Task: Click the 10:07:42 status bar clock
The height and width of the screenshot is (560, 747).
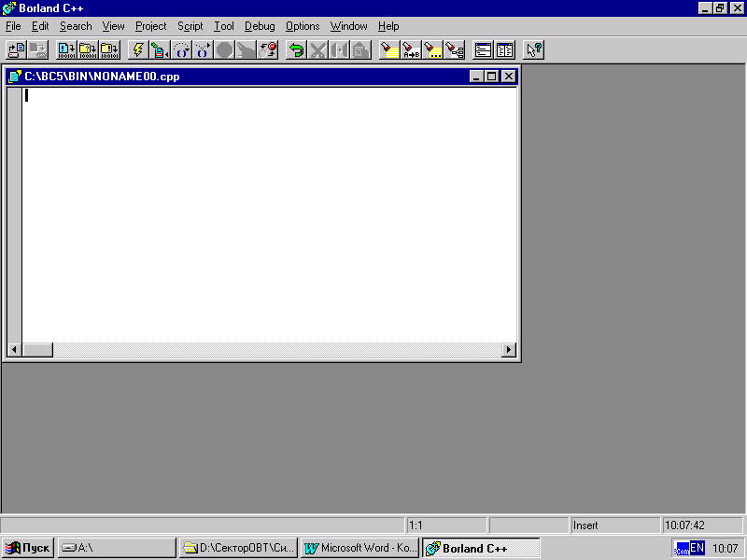Action: [702, 525]
